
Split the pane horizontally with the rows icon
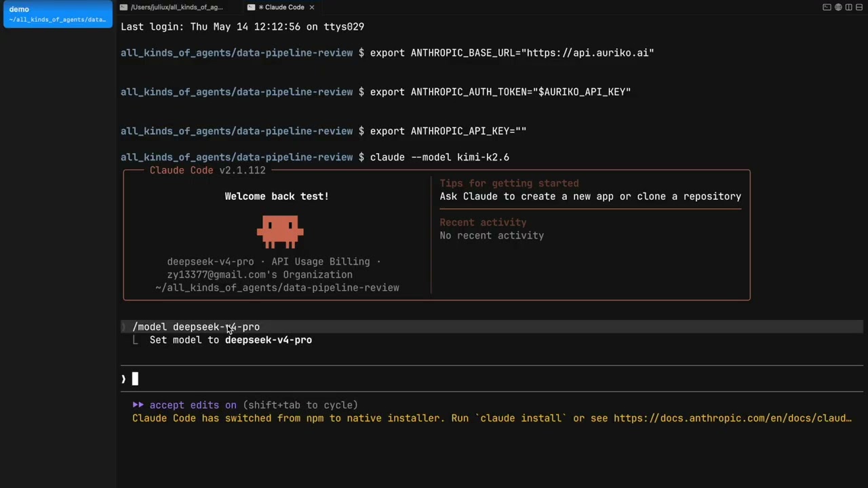[860, 7]
